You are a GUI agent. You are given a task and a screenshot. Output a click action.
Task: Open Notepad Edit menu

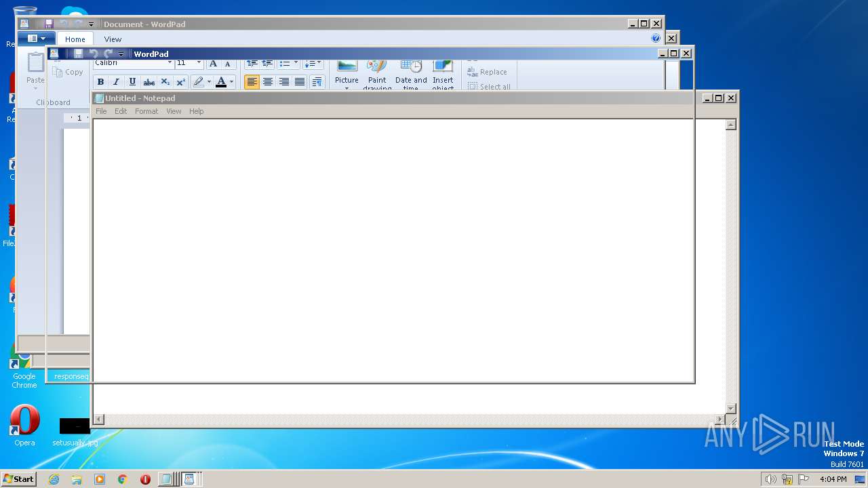tap(121, 111)
